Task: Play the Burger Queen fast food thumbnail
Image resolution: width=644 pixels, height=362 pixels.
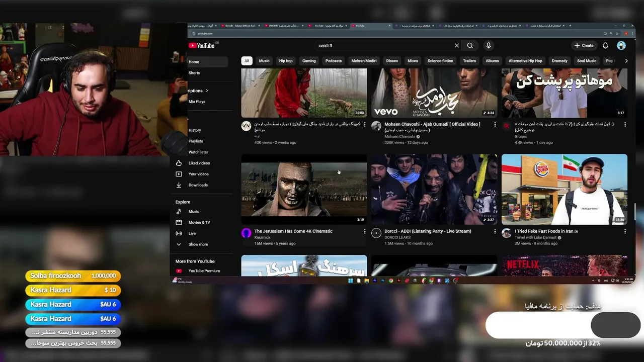Action: (565, 189)
